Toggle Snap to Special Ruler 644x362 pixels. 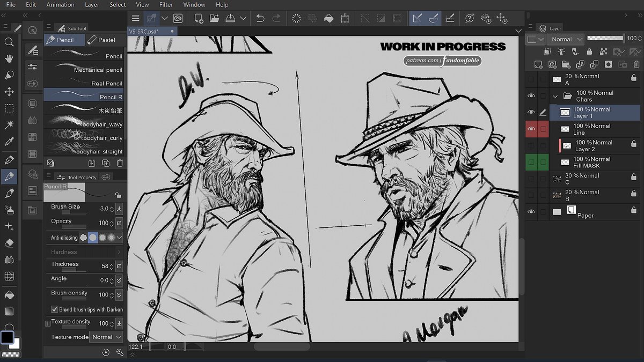point(434,18)
